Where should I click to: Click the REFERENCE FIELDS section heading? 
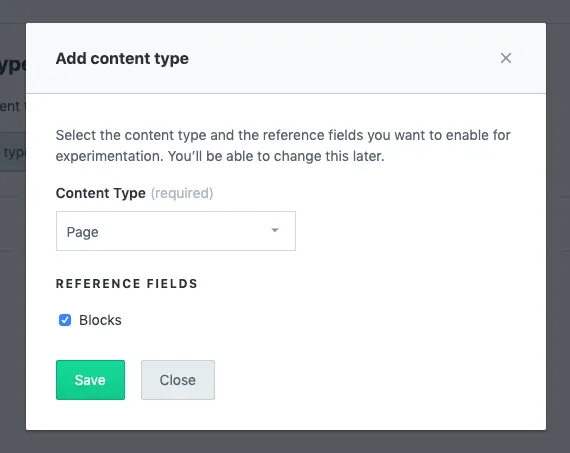pos(127,284)
